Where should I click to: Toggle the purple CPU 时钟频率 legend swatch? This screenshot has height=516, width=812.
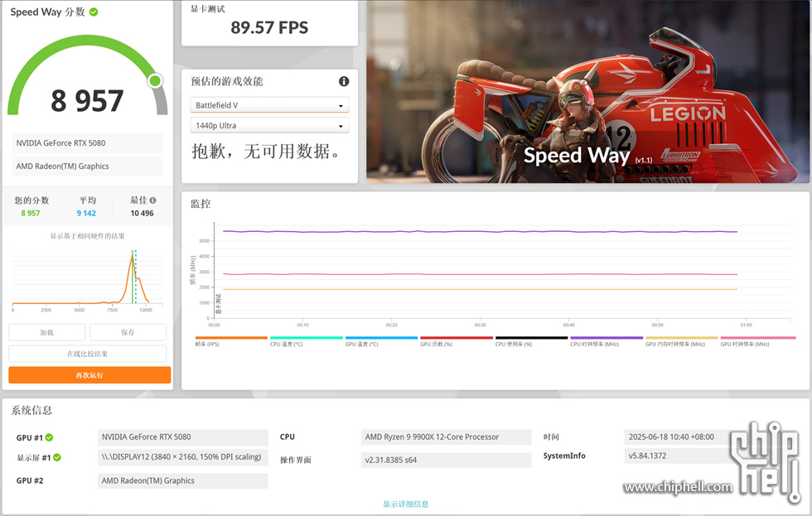tap(607, 338)
